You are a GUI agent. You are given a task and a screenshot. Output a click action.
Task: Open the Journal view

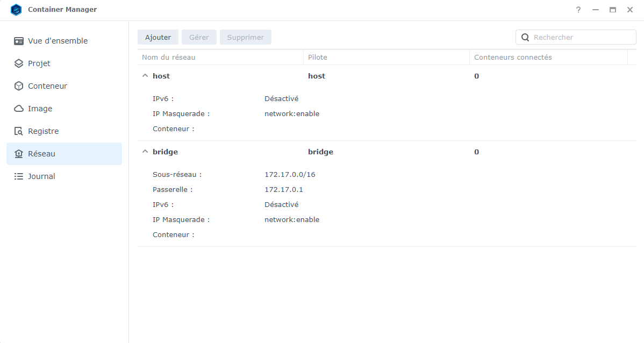(x=41, y=176)
